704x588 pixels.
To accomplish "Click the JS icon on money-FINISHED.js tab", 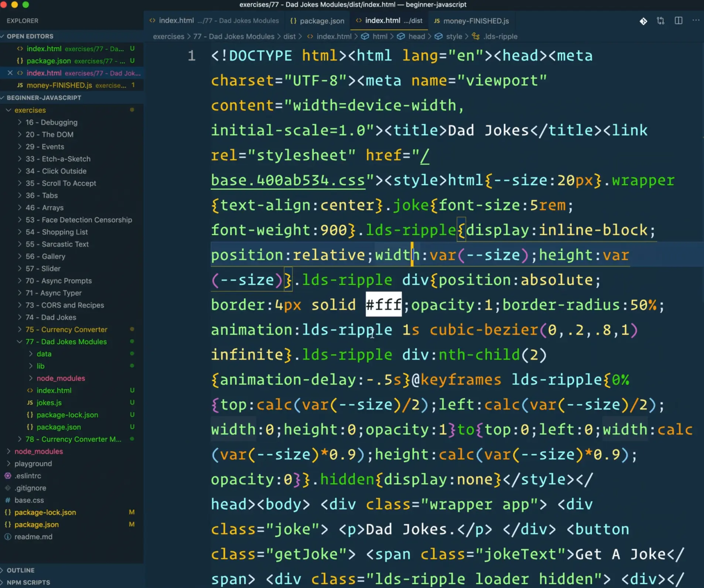I will tap(437, 21).
